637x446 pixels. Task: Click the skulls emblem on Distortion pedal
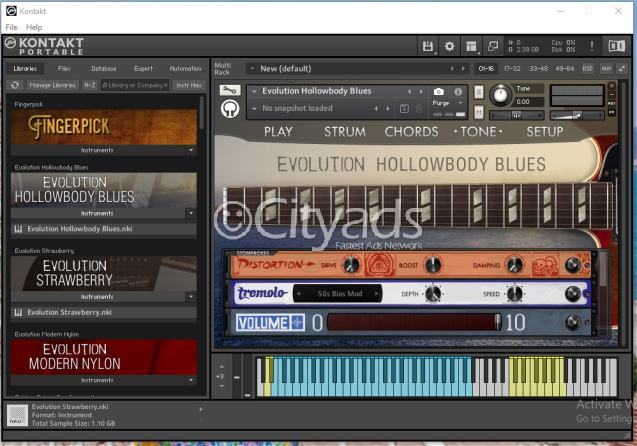click(545, 265)
